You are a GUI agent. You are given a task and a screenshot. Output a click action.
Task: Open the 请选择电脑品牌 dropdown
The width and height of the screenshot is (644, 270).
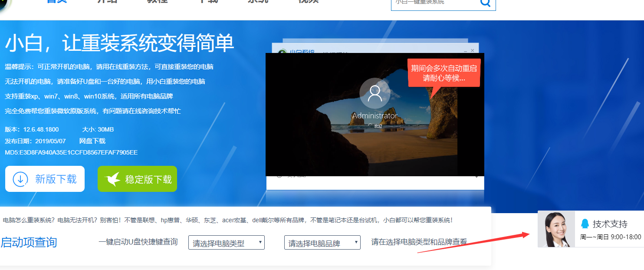pyautogui.click(x=322, y=242)
